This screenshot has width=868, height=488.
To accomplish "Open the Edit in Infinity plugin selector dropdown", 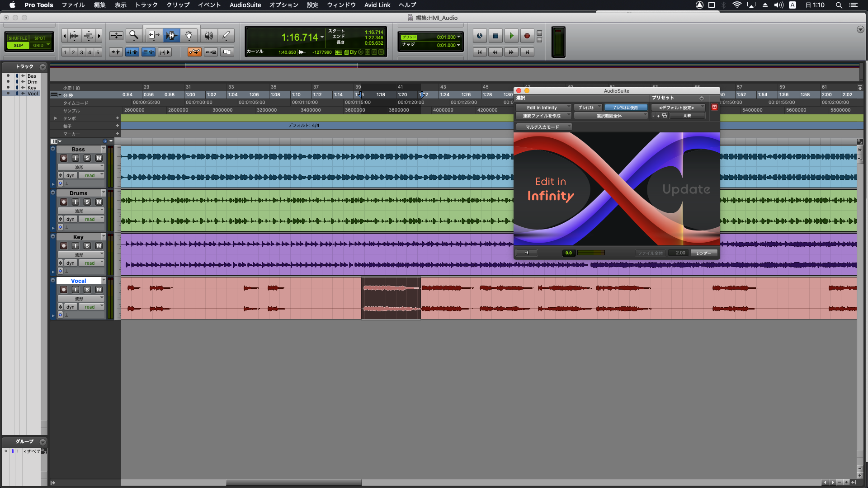I will (543, 108).
